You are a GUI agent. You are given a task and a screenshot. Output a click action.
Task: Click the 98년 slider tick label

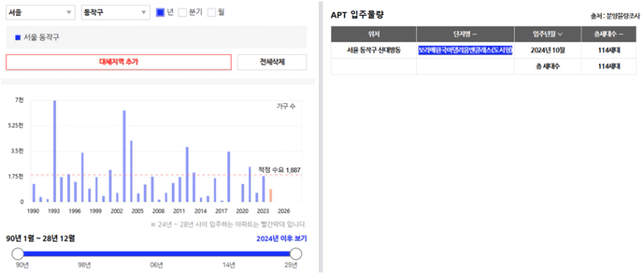click(x=84, y=265)
